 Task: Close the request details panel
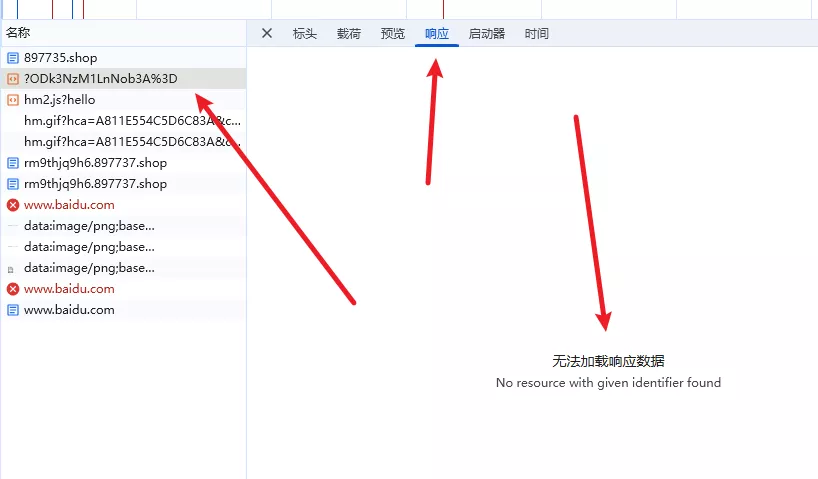[267, 33]
